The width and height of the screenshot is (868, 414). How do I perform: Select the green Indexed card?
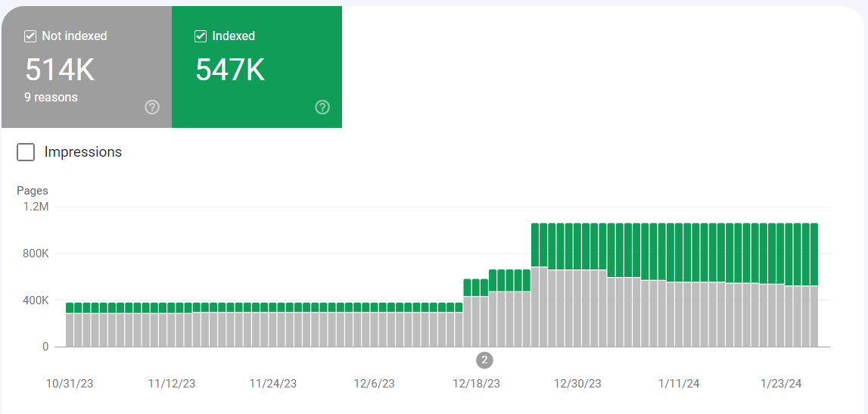pos(257,67)
